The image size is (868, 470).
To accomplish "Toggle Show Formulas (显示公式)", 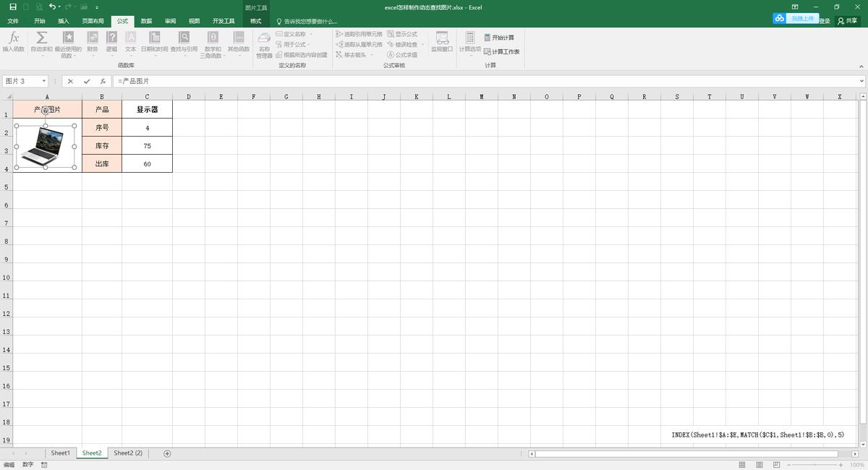I will click(402, 34).
